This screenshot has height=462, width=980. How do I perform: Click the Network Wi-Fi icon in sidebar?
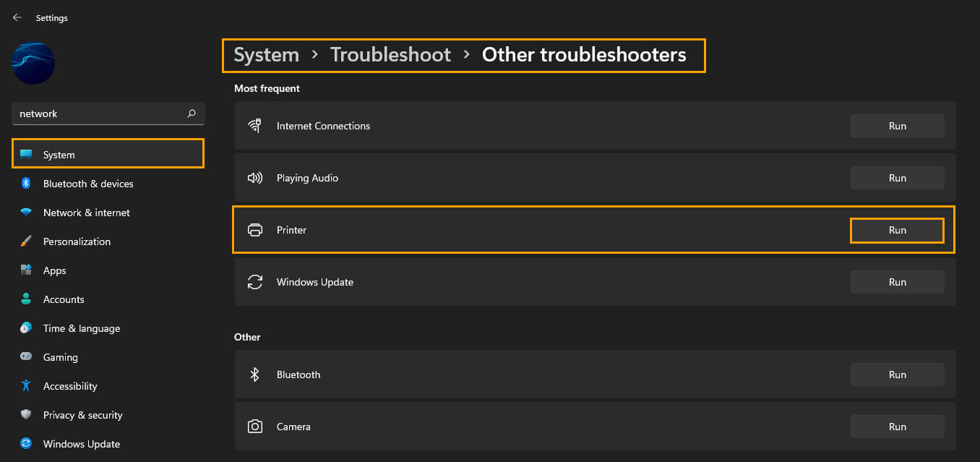(x=26, y=213)
